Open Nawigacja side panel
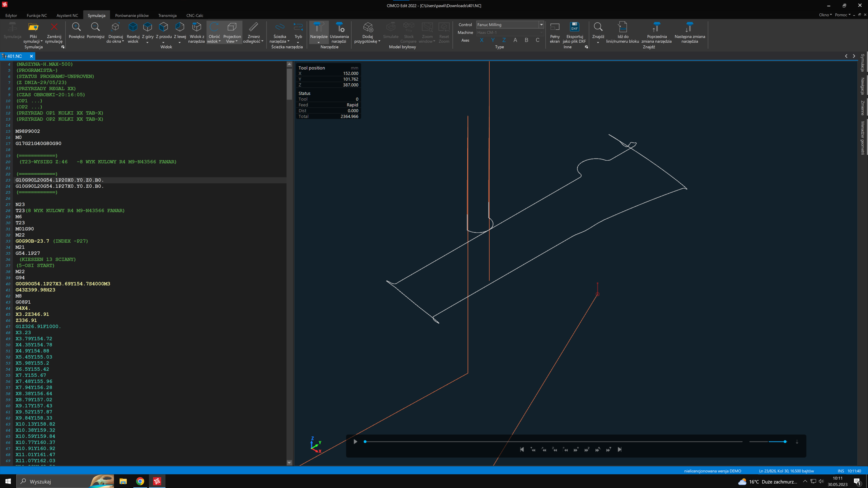This screenshot has height=488, width=868. [863, 86]
